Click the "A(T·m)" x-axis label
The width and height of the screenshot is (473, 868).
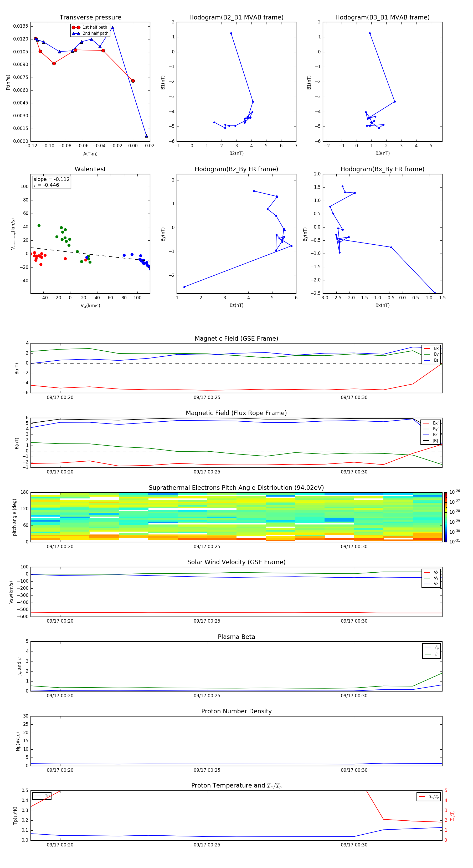coord(90,154)
